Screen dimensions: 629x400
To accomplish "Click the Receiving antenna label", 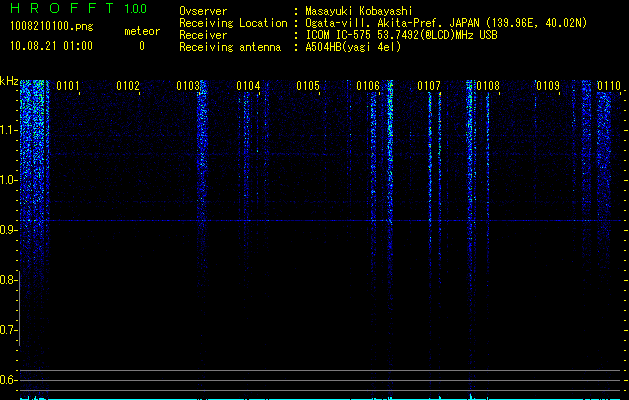I will tap(230, 47).
